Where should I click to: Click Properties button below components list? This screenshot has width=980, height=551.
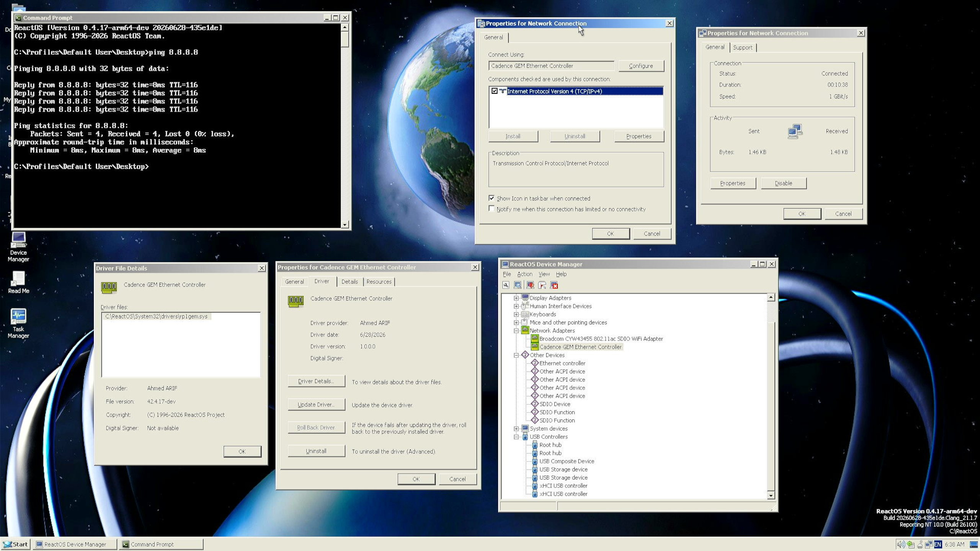639,136
